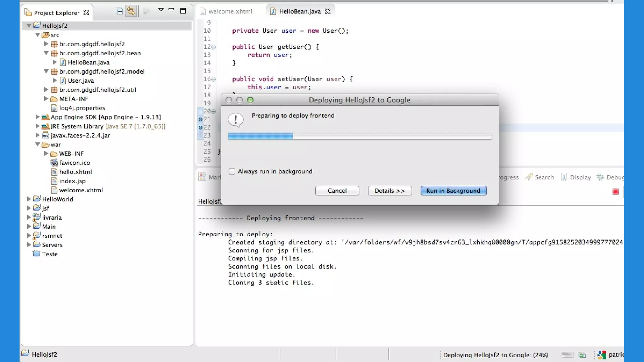
Task: Click the Search view icon
Action: (x=529, y=177)
